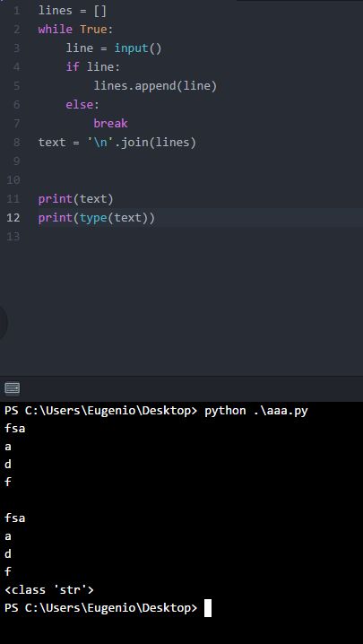
Task: Place cursor in 'lines.append(line)' statement
Action: pos(155,86)
